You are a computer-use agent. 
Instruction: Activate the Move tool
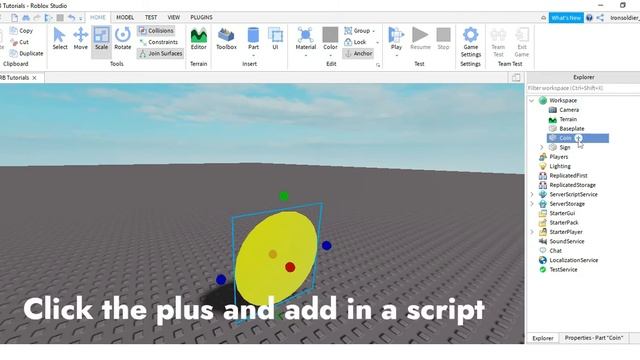click(x=80, y=38)
